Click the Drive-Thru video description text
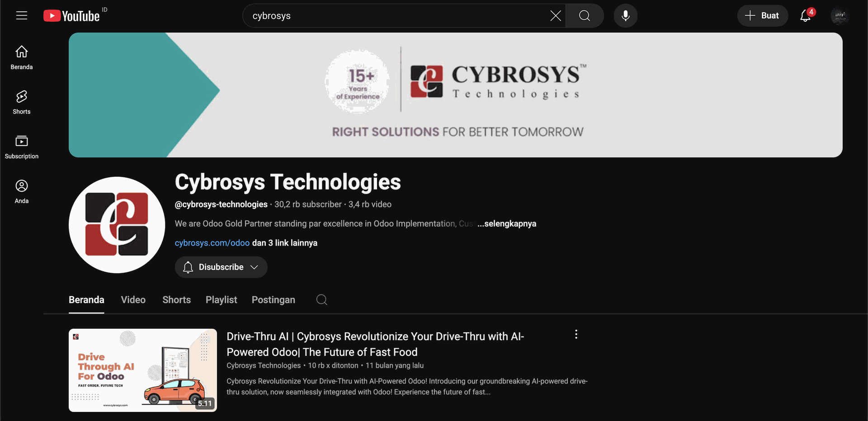The width and height of the screenshot is (868, 421). pos(407,387)
